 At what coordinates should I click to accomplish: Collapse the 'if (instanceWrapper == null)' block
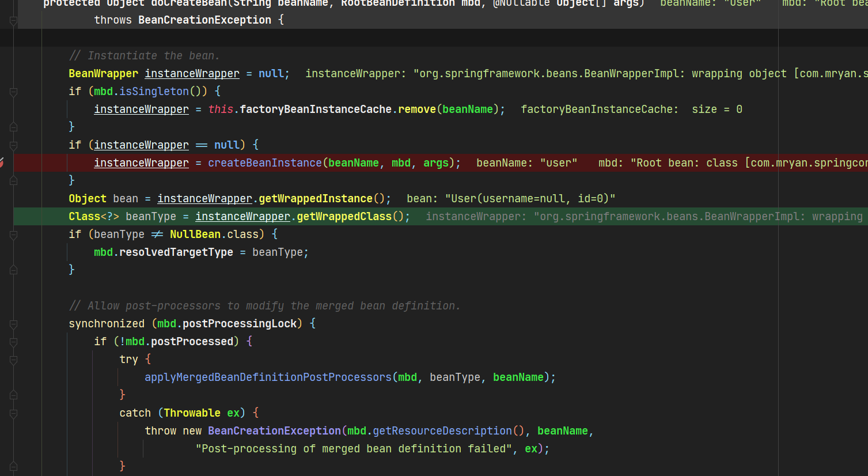pos(13,145)
